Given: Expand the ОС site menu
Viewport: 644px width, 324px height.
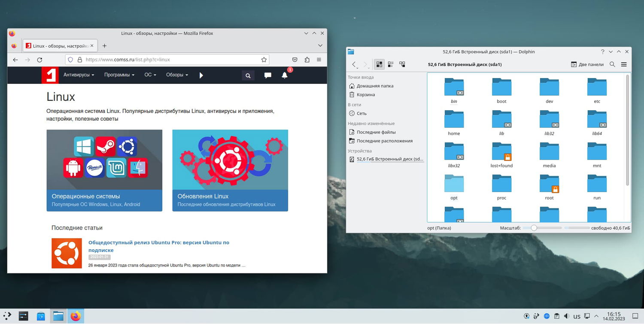Looking at the screenshot, I should click(150, 75).
